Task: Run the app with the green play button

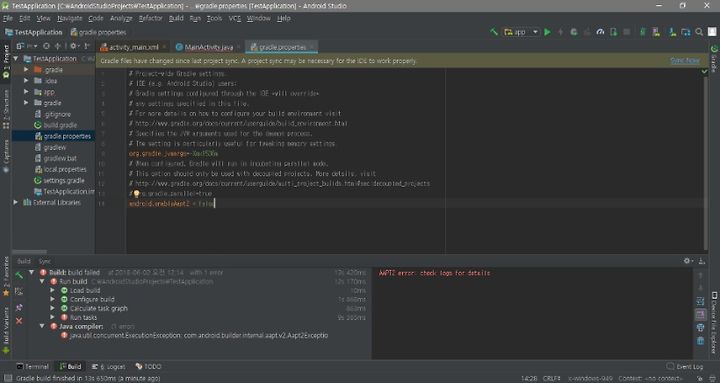Action: click(547, 32)
